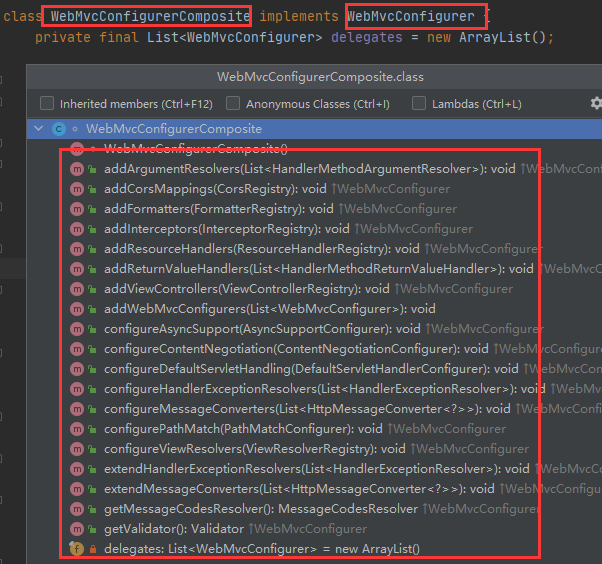
Task: Go to addReturnValueHandlers method
Action: pos(319,269)
